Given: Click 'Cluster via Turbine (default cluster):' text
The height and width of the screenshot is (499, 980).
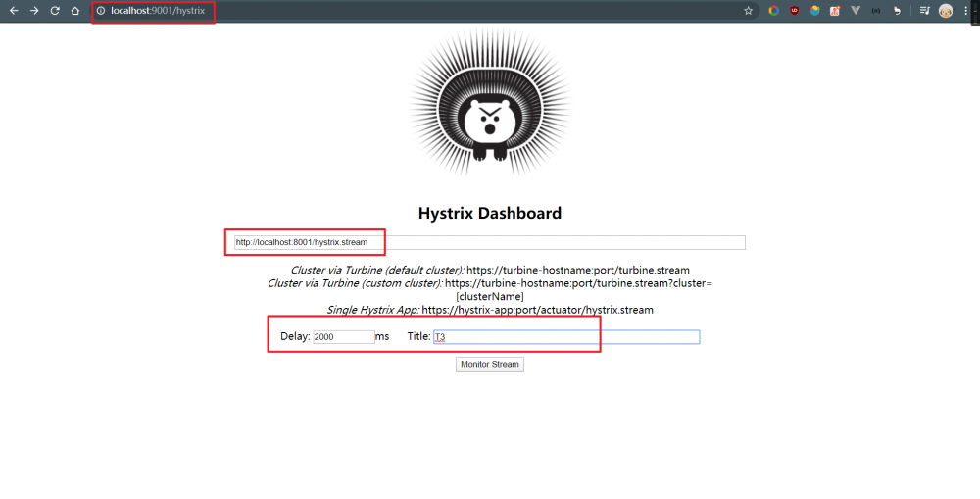Looking at the screenshot, I should coord(377,271).
